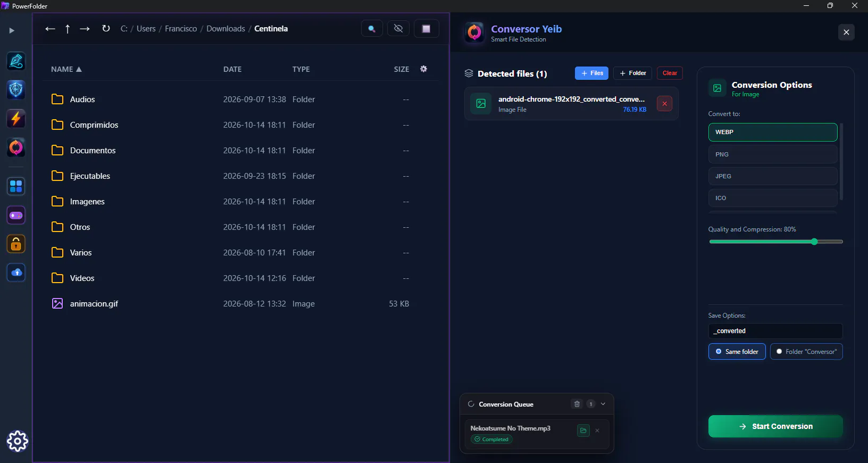Select the Documentos folder

pyautogui.click(x=241, y=151)
